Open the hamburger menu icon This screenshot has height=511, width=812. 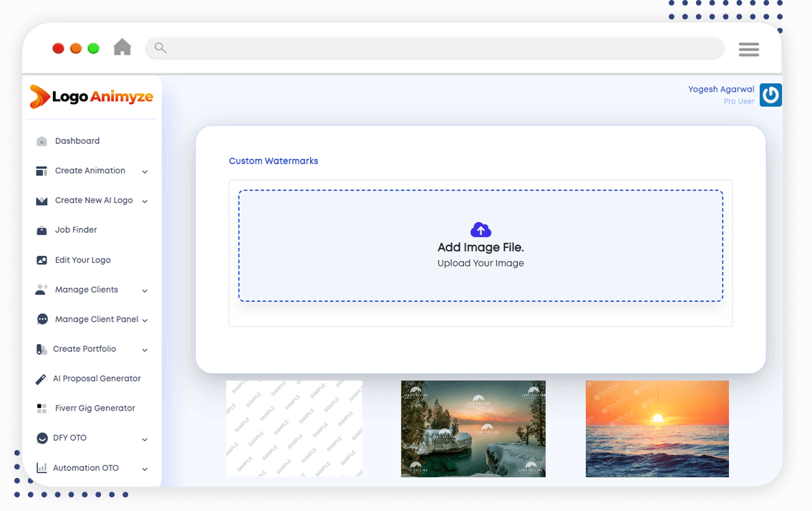coord(748,49)
